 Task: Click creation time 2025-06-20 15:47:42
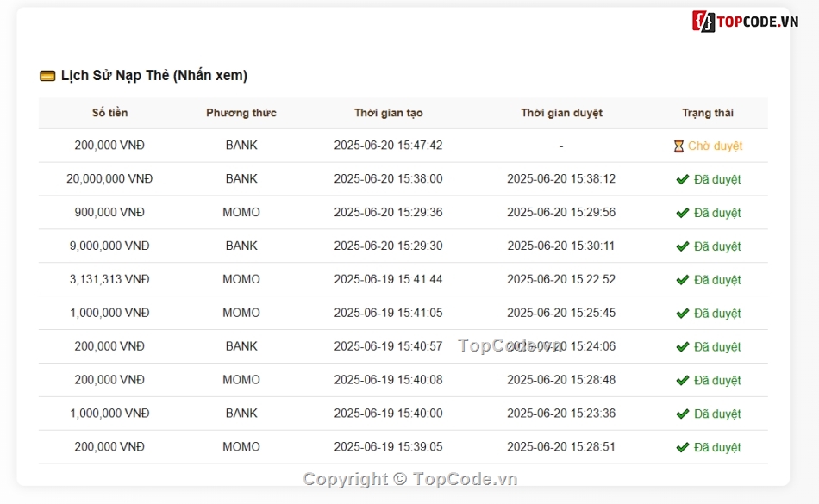click(x=388, y=145)
